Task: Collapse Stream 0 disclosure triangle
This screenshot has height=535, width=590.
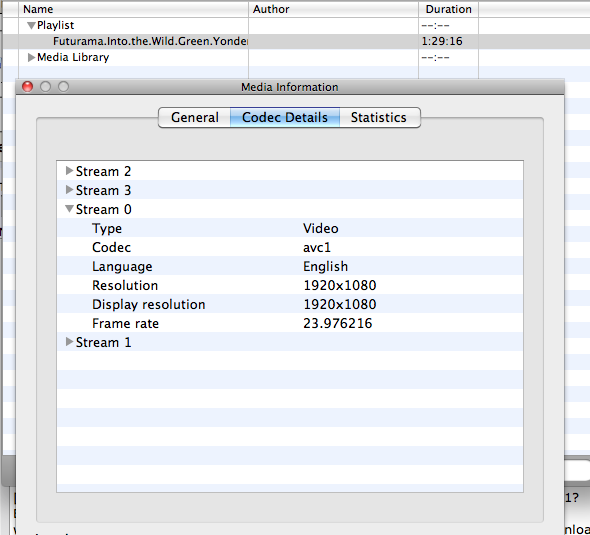Action: click(x=69, y=209)
